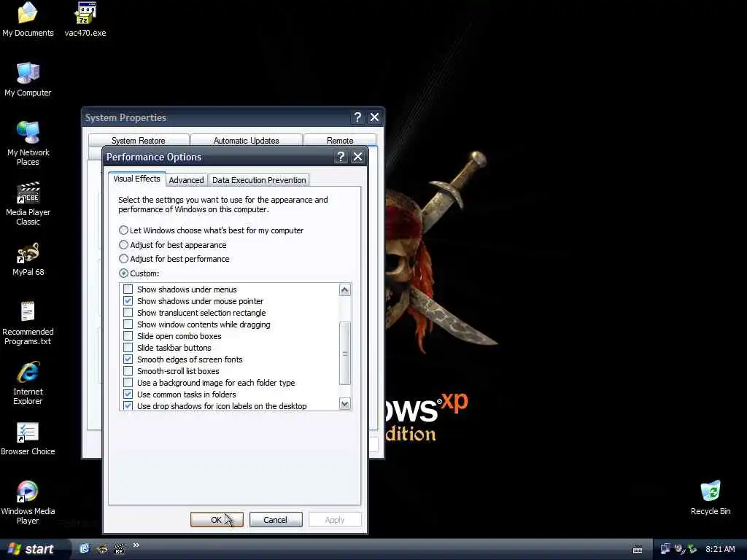Enable Show window contents while dragging
The height and width of the screenshot is (560, 747).
point(128,324)
